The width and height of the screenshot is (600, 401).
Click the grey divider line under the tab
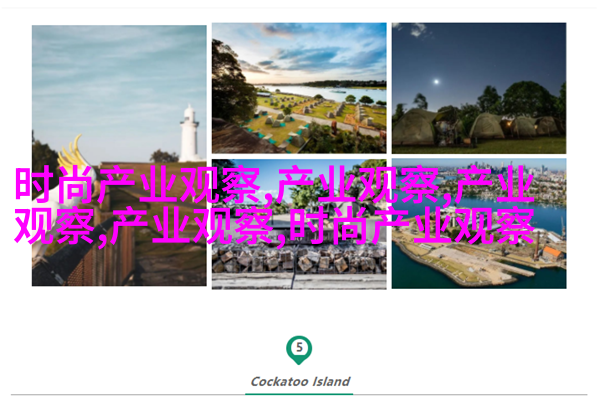tap(299, 394)
